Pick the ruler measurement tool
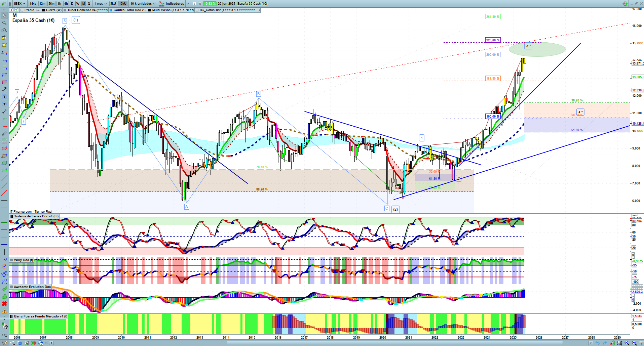The image size is (644, 346). tap(4, 134)
